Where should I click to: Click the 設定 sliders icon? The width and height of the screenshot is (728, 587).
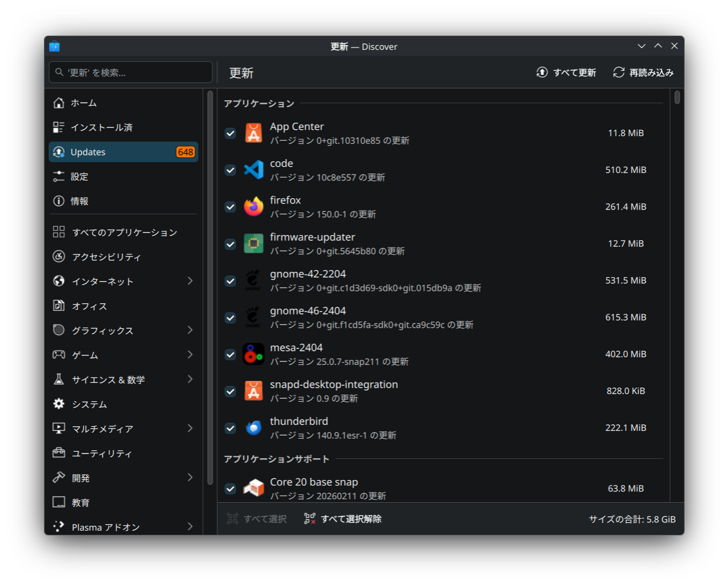pyautogui.click(x=59, y=176)
